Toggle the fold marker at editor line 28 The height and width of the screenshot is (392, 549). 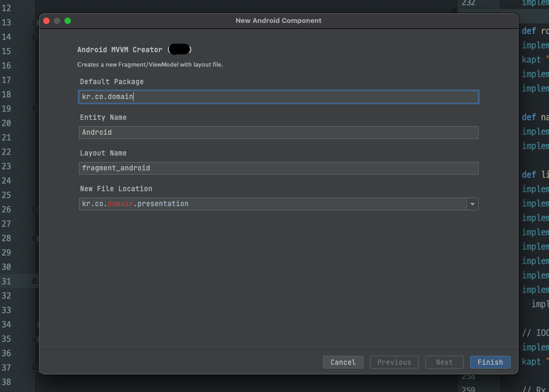[34, 239]
